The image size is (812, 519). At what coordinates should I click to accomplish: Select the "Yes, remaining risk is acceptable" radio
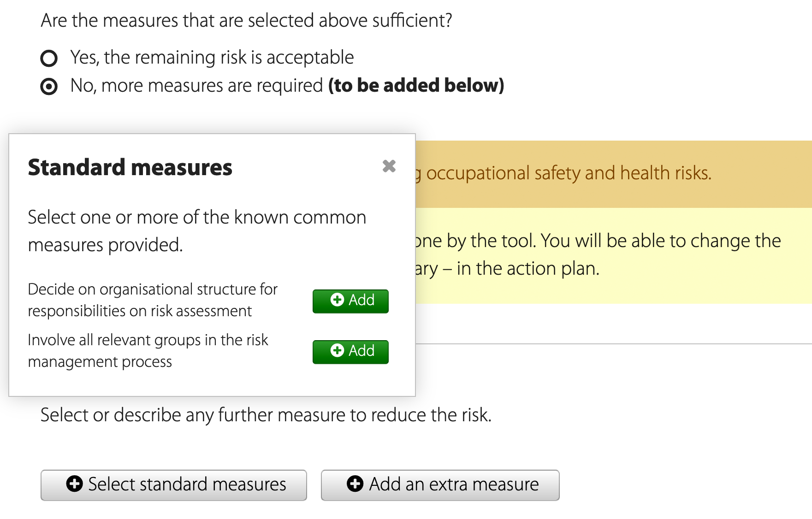tap(49, 59)
